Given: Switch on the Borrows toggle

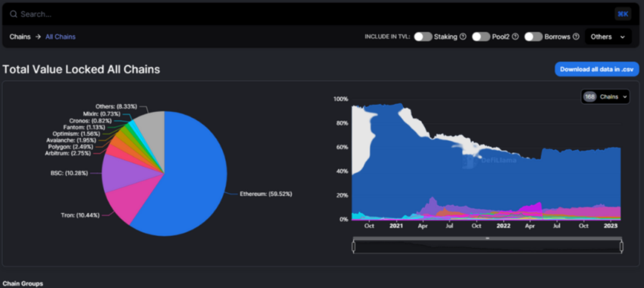Looking at the screenshot, I should 533,36.
